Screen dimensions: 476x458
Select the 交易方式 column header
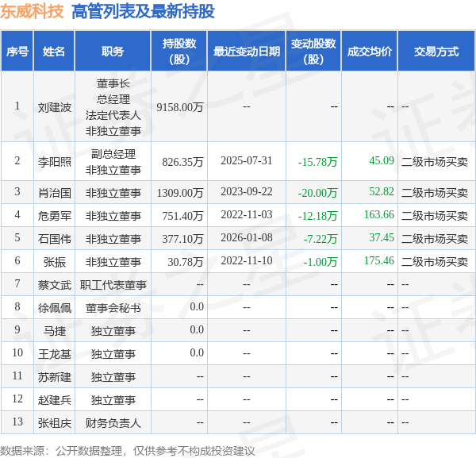point(436,52)
